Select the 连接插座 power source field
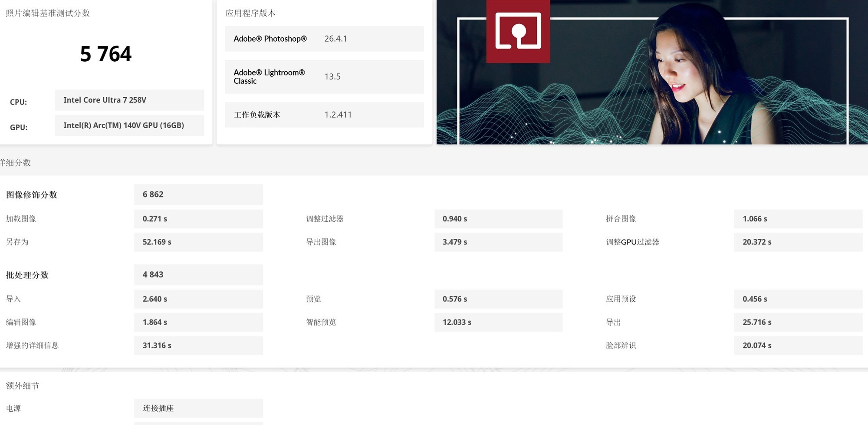The width and height of the screenshot is (868, 425). (x=198, y=408)
